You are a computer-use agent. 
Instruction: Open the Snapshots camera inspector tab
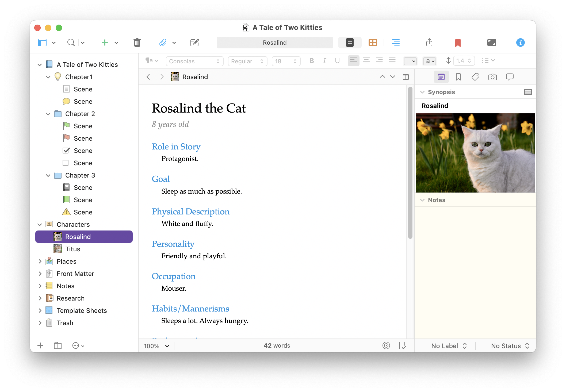click(492, 77)
